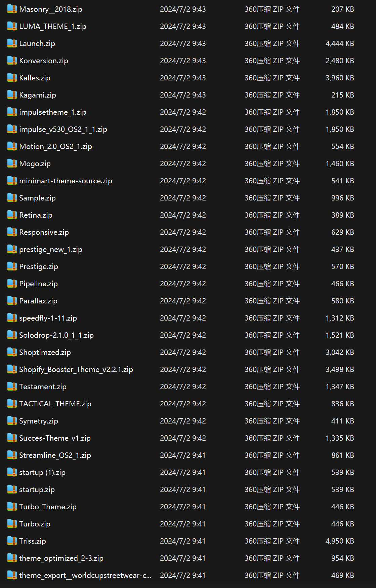The image size is (376, 588).
Task: Select file name Kalles.zip
Action: [35, 78]
